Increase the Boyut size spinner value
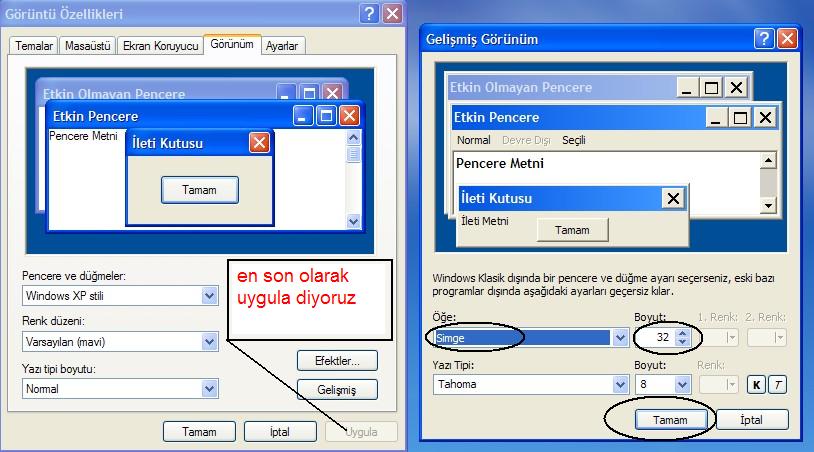The height and width of the screenshot is (452, 814). tap(683, 333)
